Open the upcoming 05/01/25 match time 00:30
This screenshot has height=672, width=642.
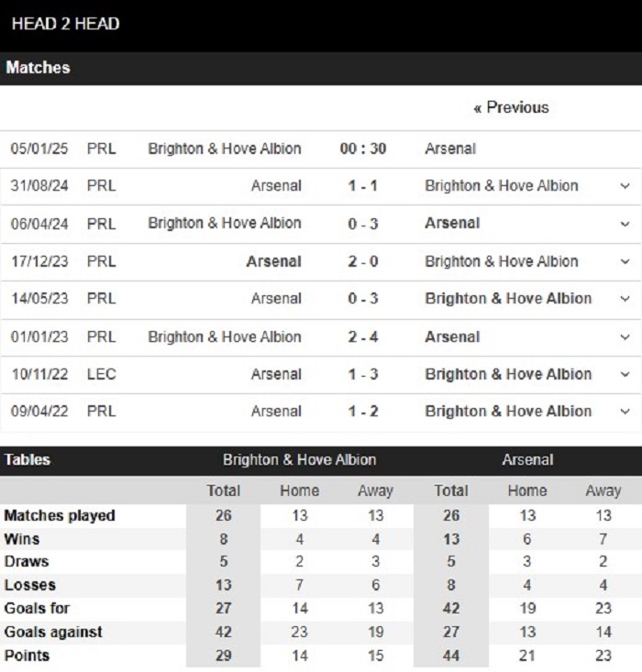pyautogui.click(x=363, y=149)
